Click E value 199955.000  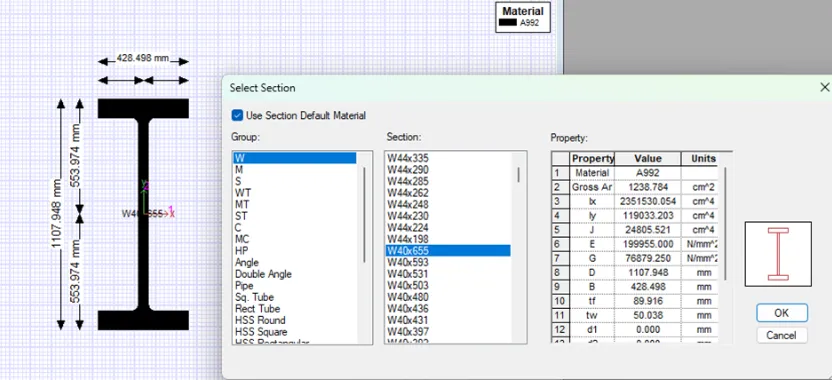point(647,244)
